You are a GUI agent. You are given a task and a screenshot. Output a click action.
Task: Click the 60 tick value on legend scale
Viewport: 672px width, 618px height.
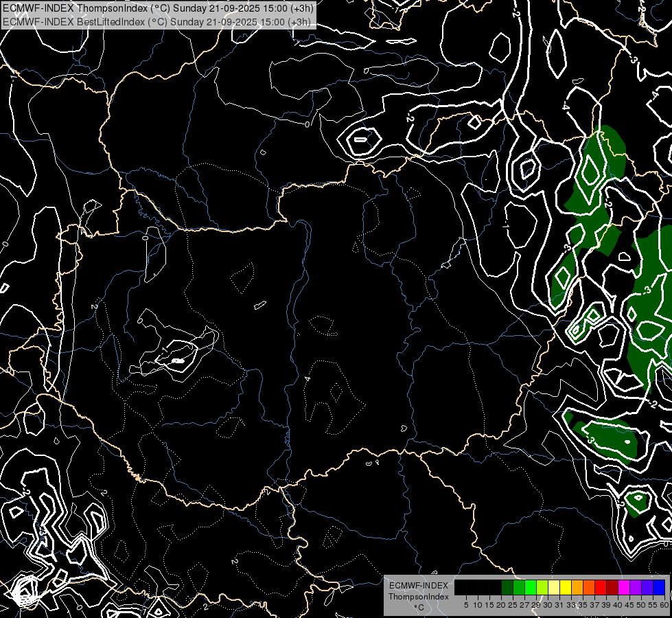[664, 605]
